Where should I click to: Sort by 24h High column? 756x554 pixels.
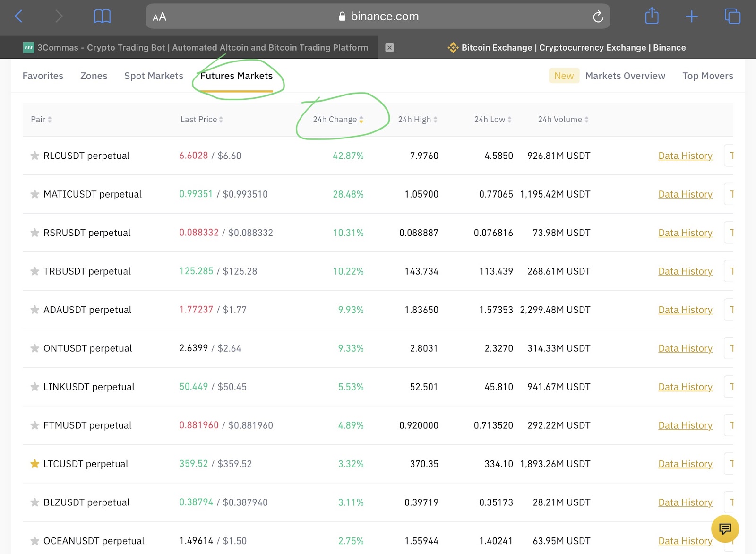point(418,120)
